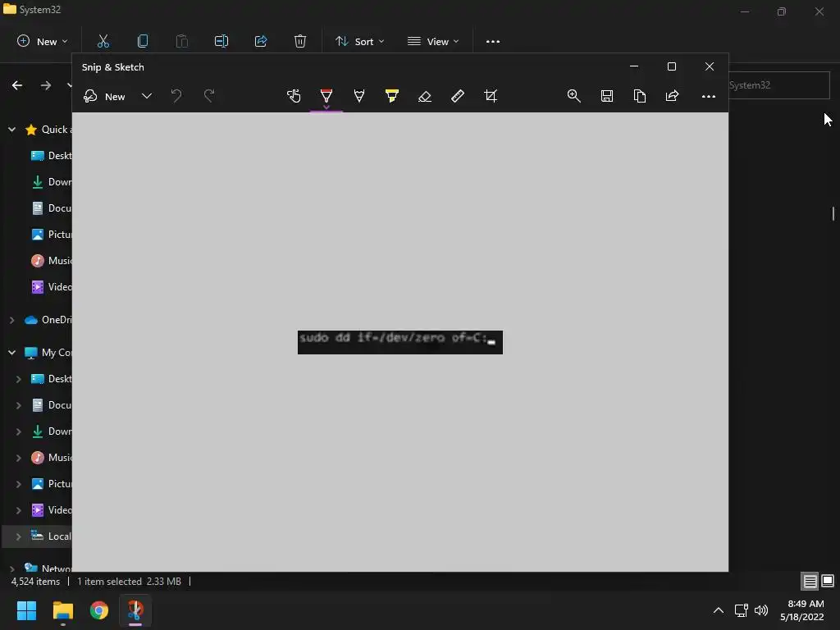Click the Paste icon in File Explorer

pos(182,41)
